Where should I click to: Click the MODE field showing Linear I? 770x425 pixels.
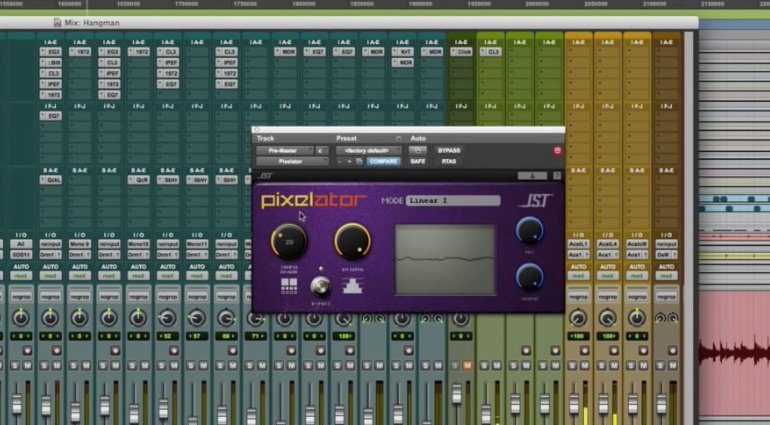(452, 201)
